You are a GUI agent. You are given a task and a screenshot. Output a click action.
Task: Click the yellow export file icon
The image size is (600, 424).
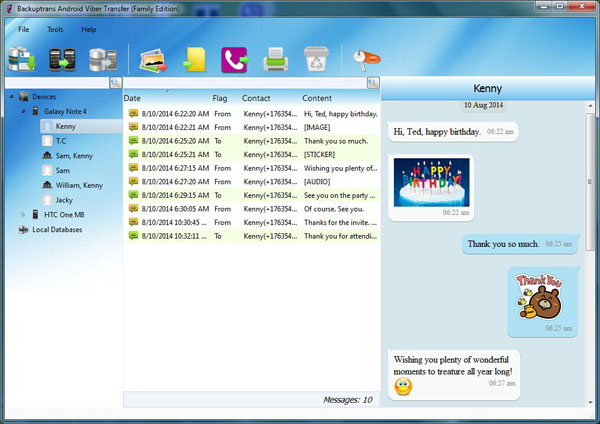tap(193, 61)
